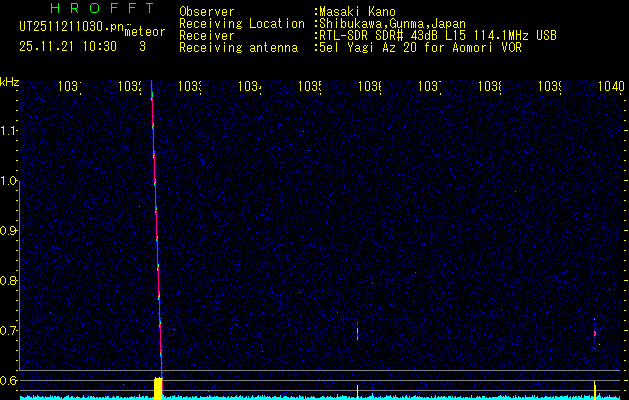Click the large yellow signal power bar

(158, 388)
